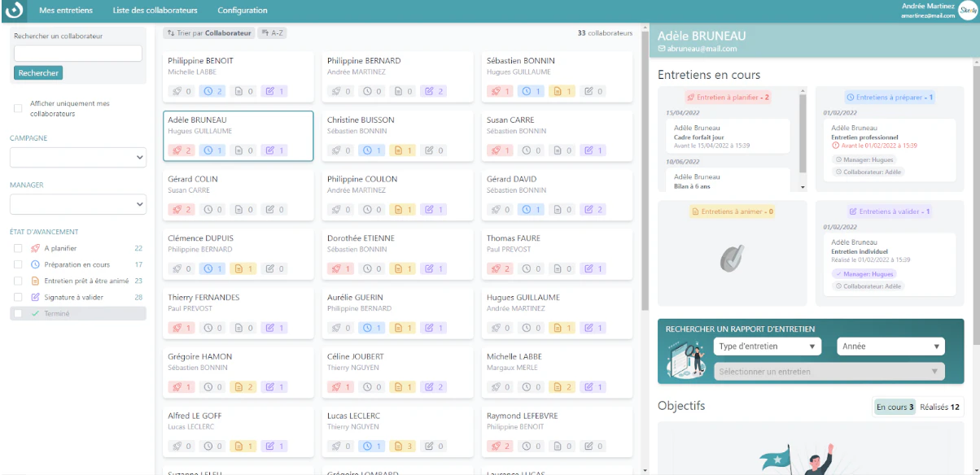Open the 'Année' dropdown
The image size is (980, 475).
(890, 346)
